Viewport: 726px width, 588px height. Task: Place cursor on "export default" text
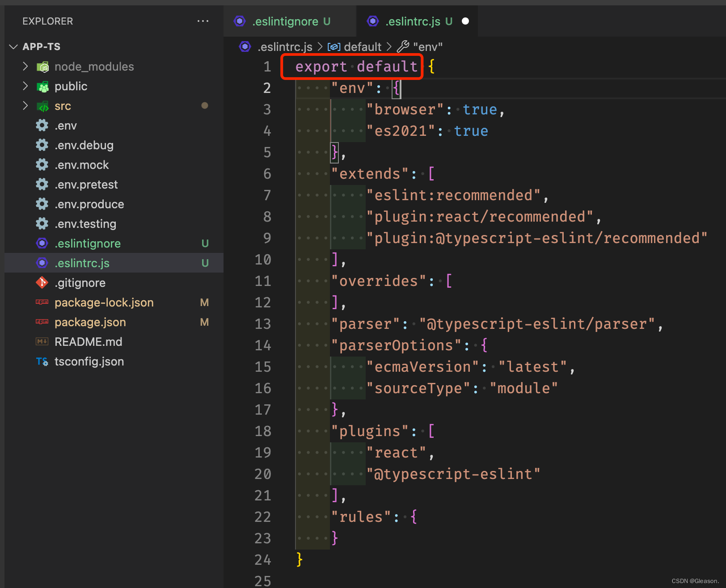coord(356,67)
